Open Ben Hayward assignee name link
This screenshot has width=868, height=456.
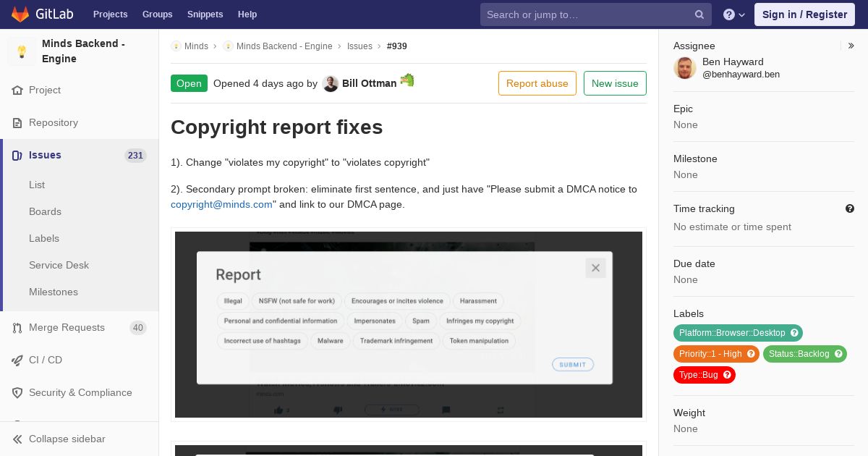(733, 62)
